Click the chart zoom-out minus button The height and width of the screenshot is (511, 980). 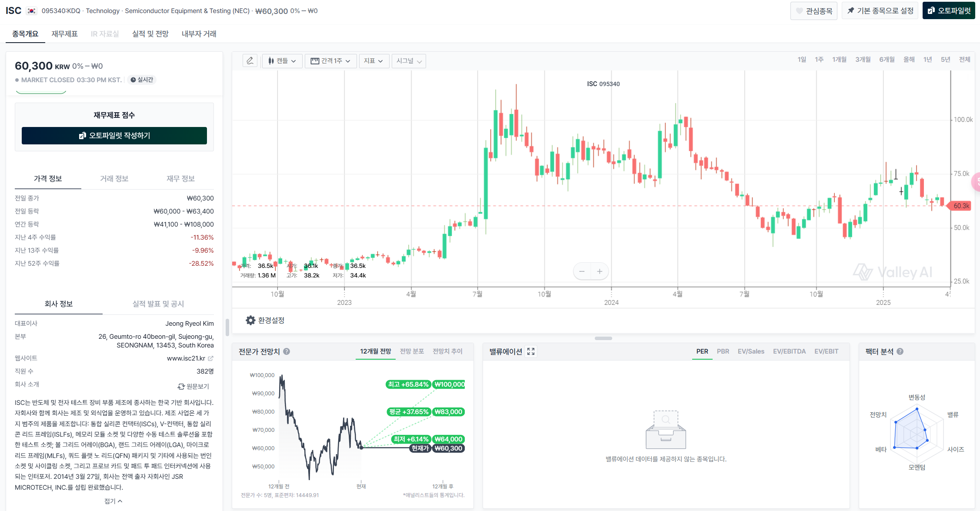coord(582,271)
